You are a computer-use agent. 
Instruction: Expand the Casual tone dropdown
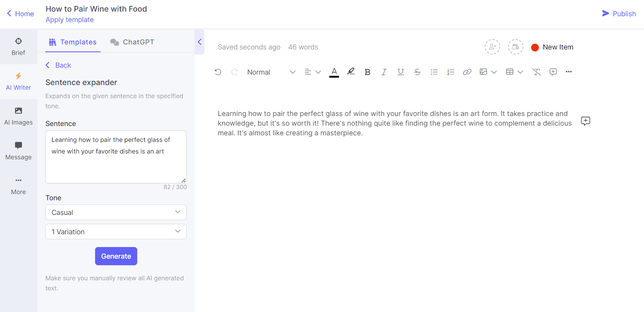(116, 212)
